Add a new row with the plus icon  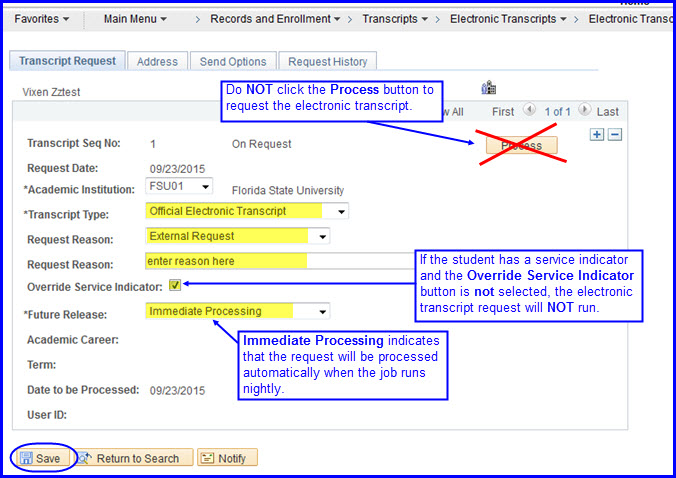coord(597,134)
